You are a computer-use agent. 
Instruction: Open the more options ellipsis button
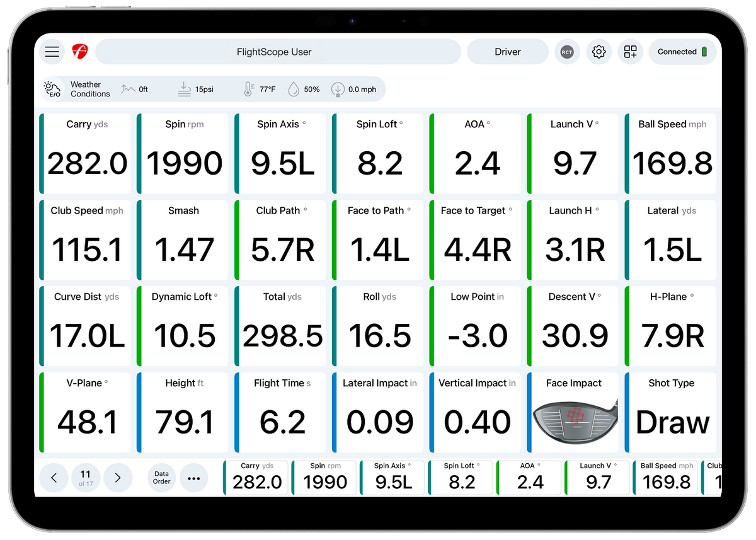pyautogui.click(x=194, y=478)
